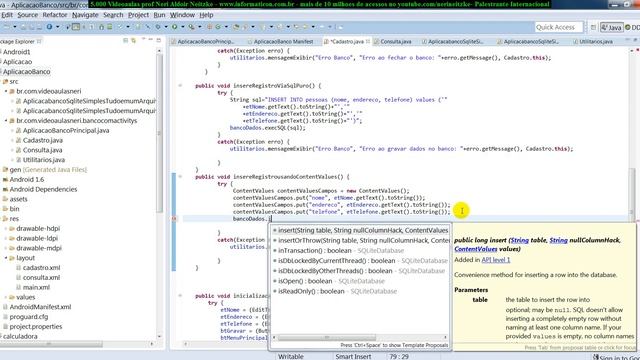Maximize the Package Explorer view
The height and width of the screenshot is (360, 640).
[x=159, y=40]
